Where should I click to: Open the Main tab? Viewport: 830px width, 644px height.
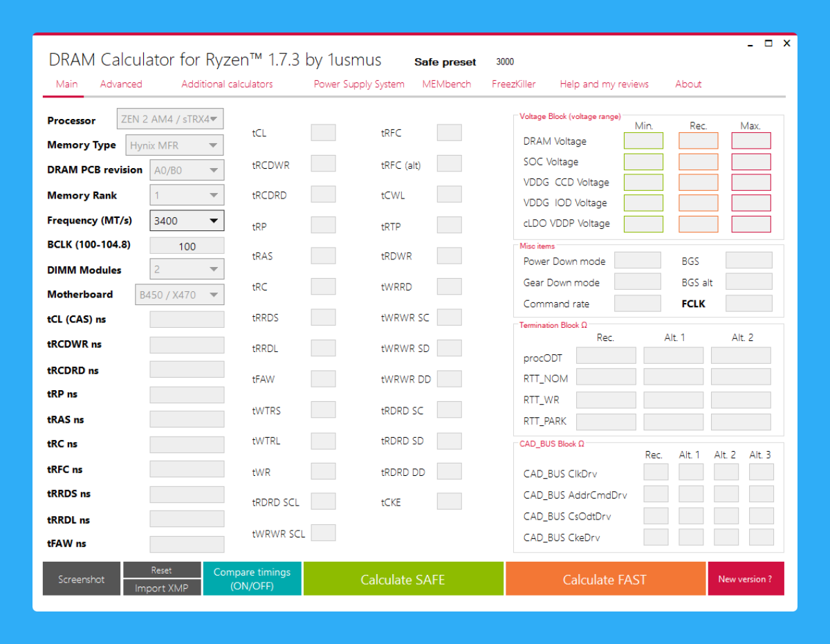[66, 84]
